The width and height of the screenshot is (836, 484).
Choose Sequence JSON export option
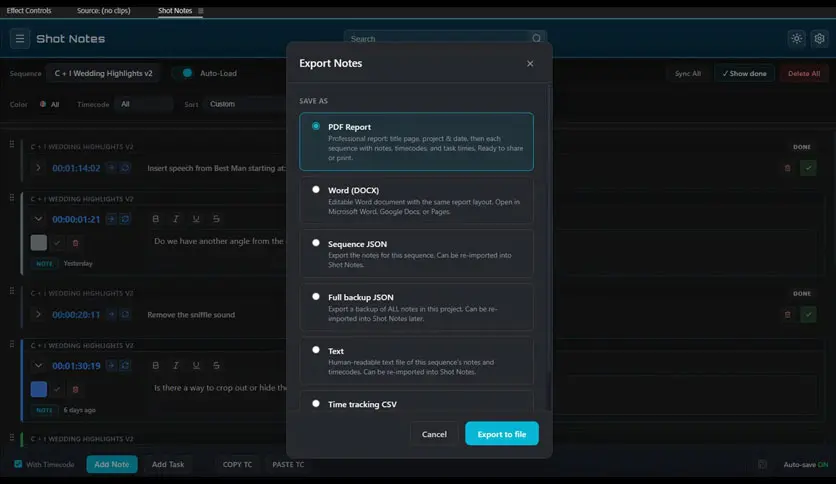coord(416,254)
